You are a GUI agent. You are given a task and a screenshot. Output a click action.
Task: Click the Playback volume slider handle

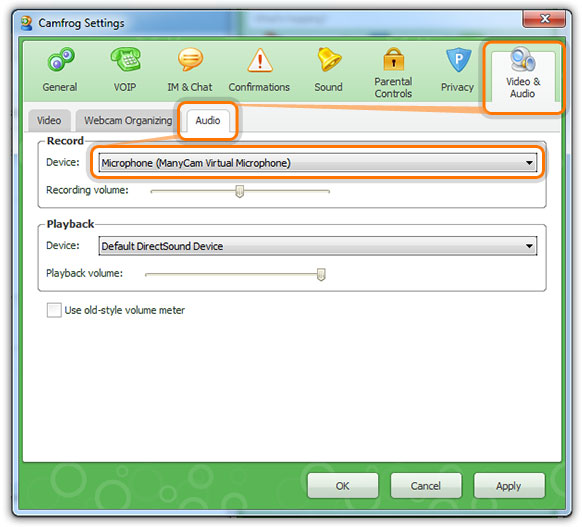click(x=321, y=275)
